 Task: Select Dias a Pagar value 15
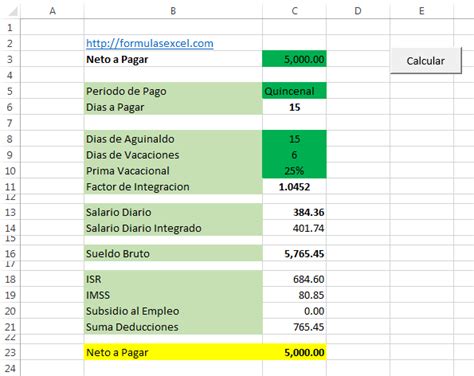(294, 107)
